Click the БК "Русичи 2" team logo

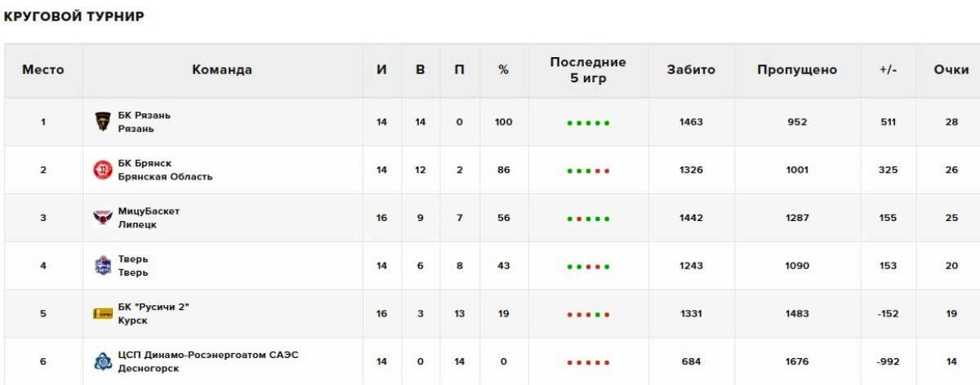click(x=103, y=313)
